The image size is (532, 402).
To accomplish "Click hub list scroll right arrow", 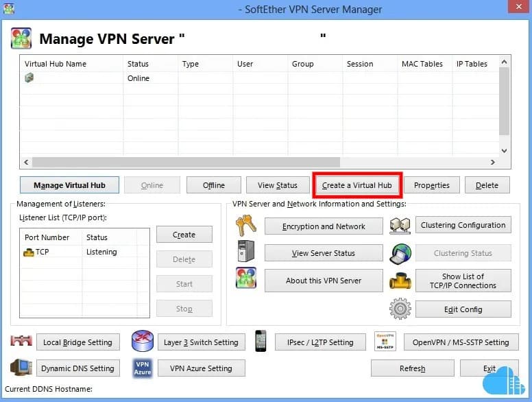I will (x=493, y=163).
